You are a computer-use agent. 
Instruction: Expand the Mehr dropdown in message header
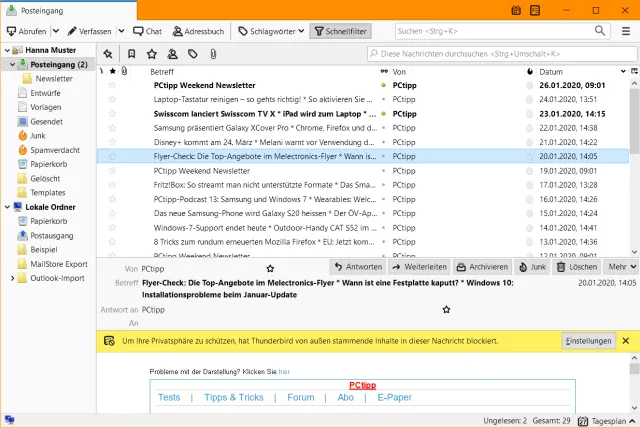[620, 267]
